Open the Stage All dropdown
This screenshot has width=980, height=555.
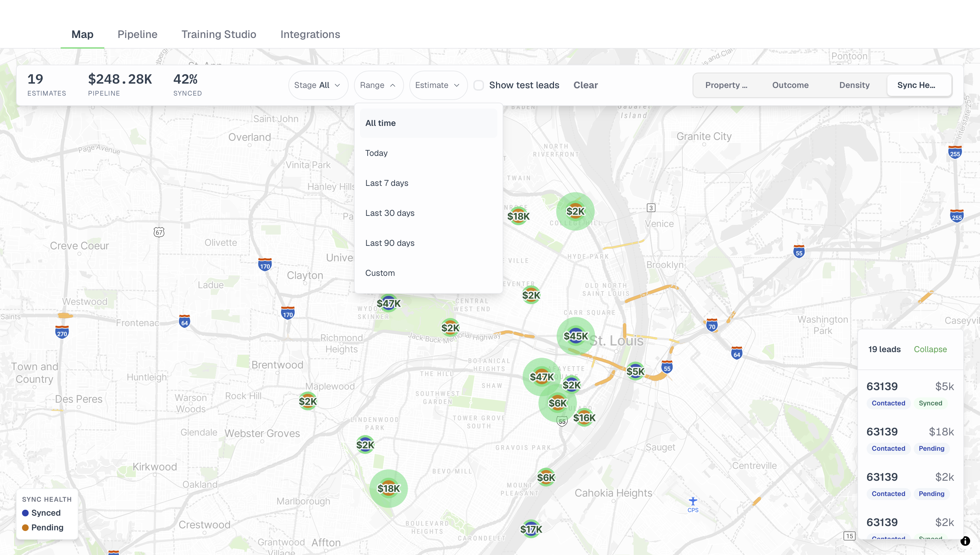tap(318, 85)
